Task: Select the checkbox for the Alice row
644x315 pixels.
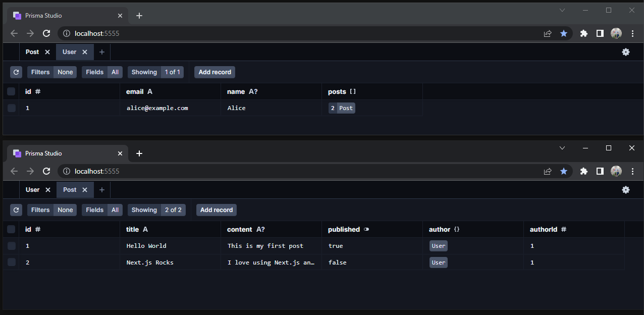Action: 11,108
